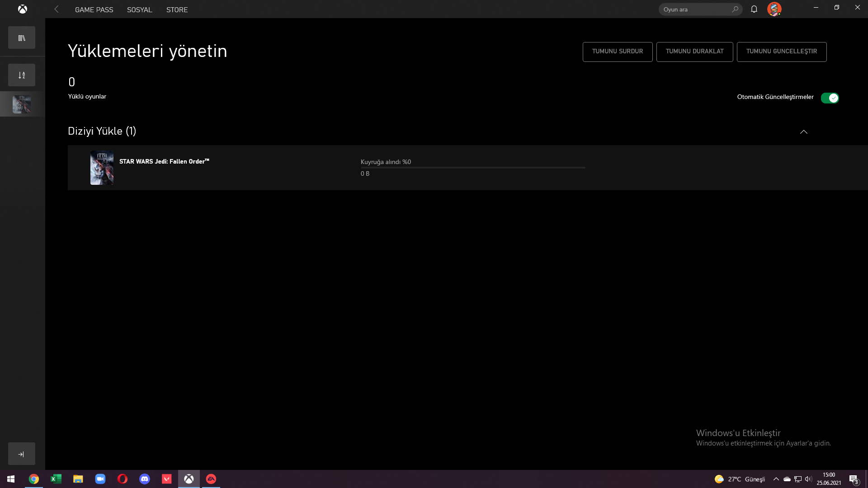Open the taskbar clock and date
Image resolution: width=868 pixels, height=488 pixels.
[829, 479]
